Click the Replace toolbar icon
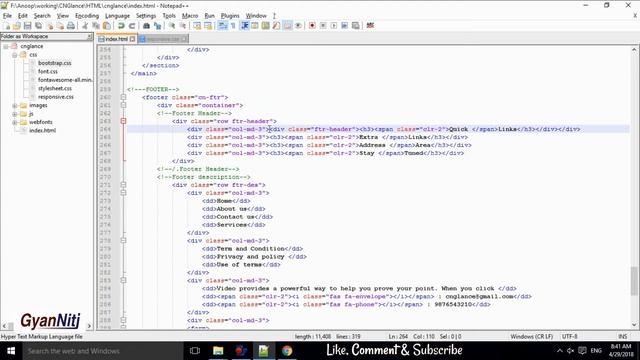The height and width of the screenshot is (360, 640). (157, 26)
